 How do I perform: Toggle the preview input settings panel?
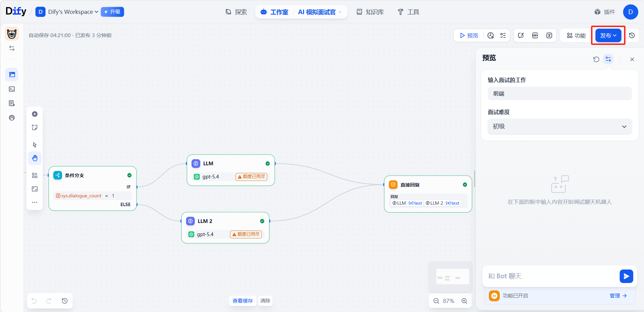coord(608,59)
